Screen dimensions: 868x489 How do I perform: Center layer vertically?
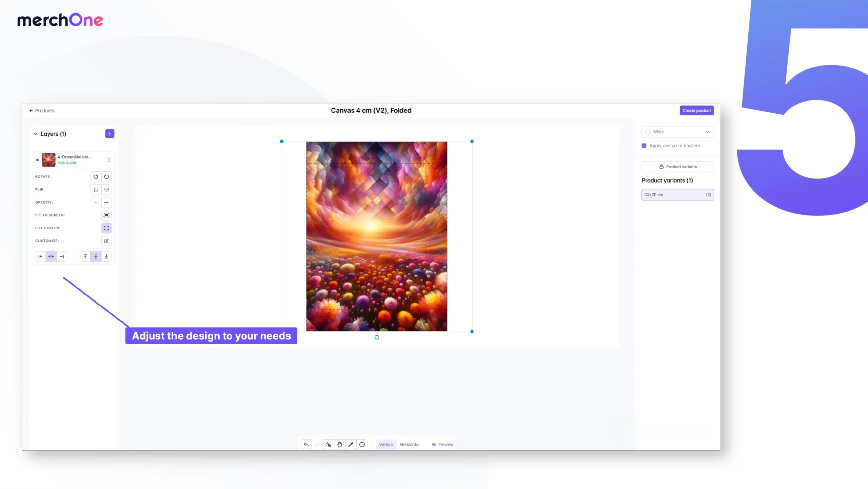[x=96, y=257]
